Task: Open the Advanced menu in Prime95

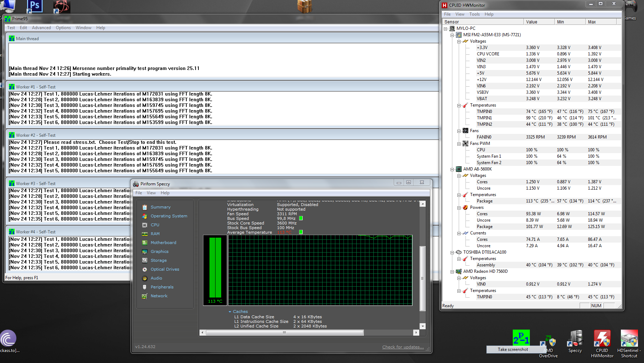Action: (41, 28)
